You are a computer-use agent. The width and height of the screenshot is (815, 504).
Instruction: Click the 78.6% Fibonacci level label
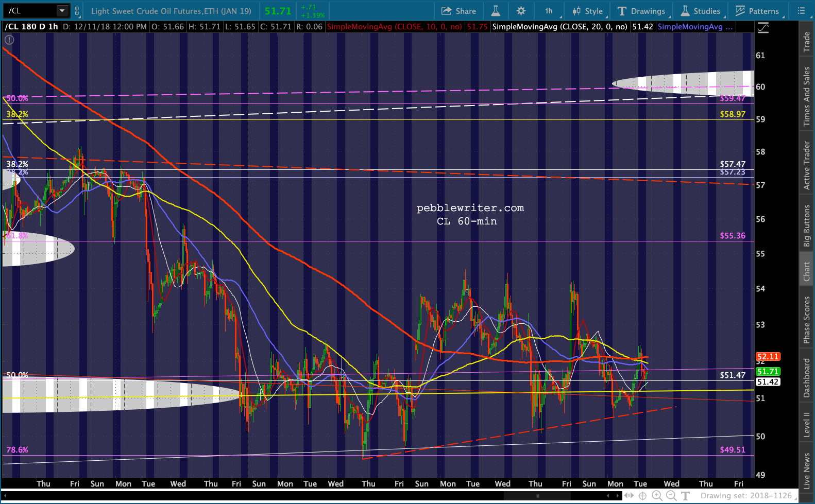tap(17, 450)
